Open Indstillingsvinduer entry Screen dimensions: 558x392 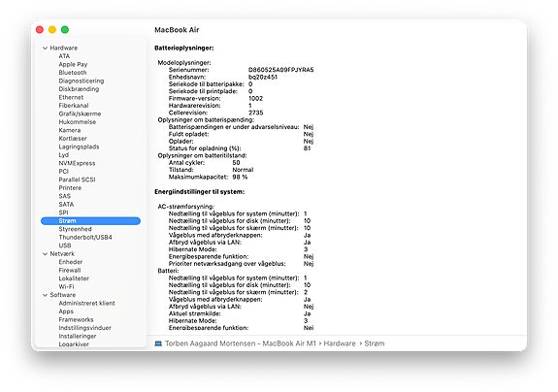click(84, 328)
